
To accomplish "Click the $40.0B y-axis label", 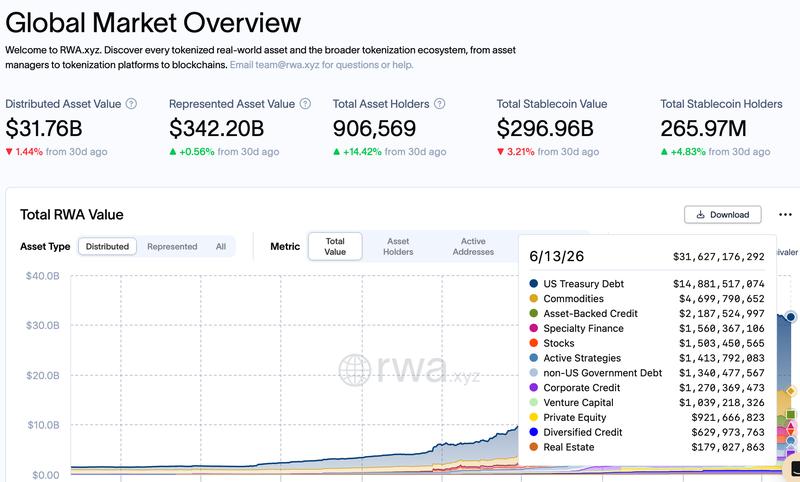I will pos(43,276).
